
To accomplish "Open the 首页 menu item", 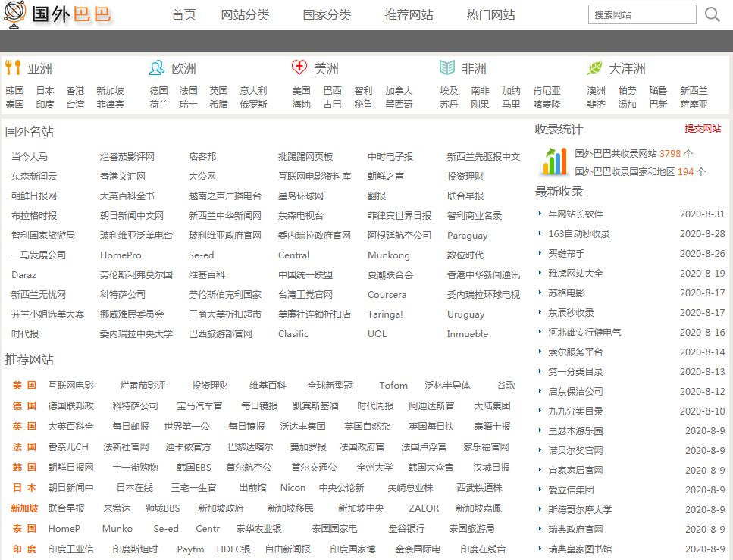I will click(x=183, y=14).
